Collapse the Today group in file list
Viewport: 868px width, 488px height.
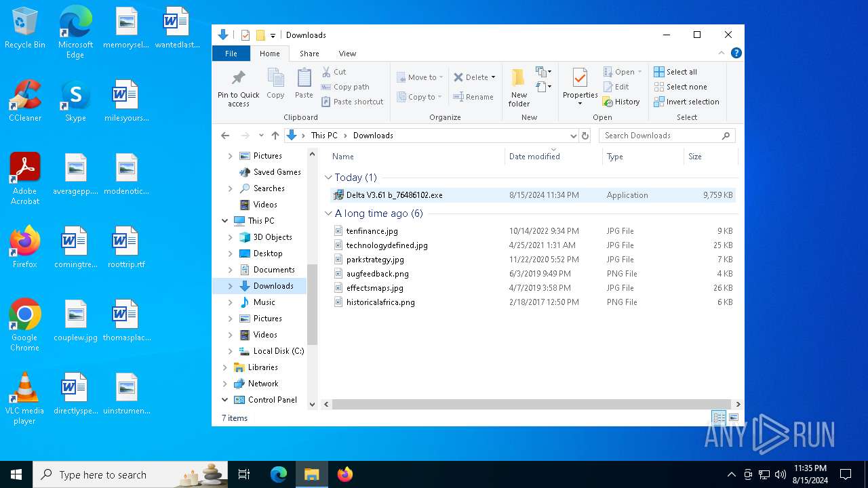[329, 178]
